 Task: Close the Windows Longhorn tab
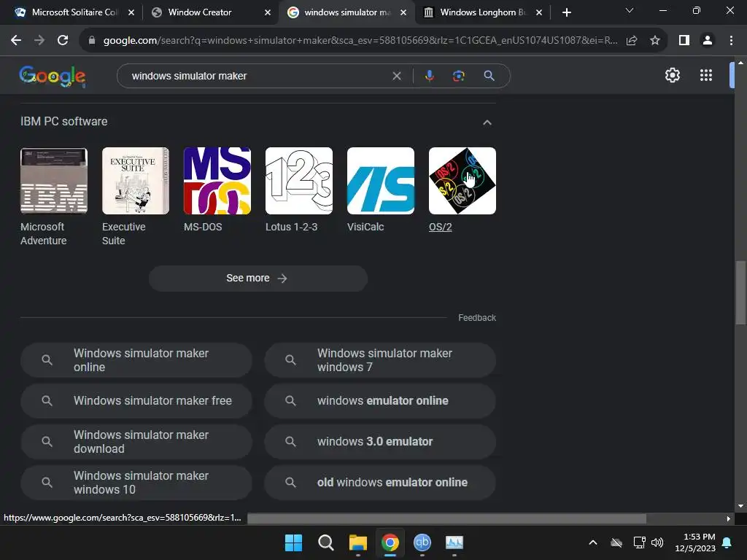pyautogui.click(x=539, y=12)
